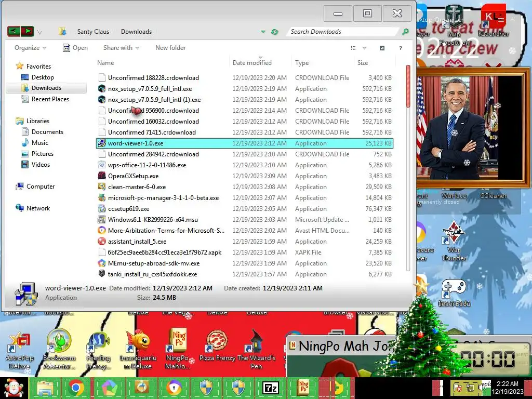Image resolution: width=532 pixels, height=399 pixels.
Task: Expand the view options dropdown arrow
Action: [x=364, y=48]
